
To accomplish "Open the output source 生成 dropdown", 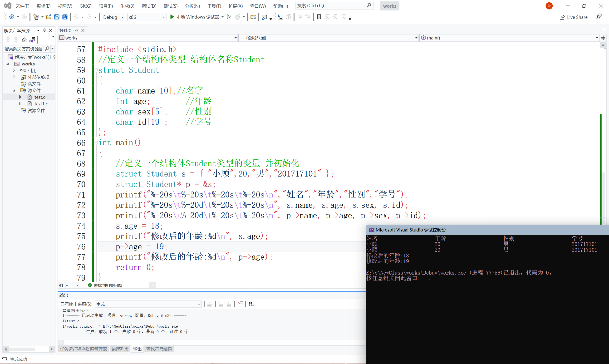I will click(148, 304).
